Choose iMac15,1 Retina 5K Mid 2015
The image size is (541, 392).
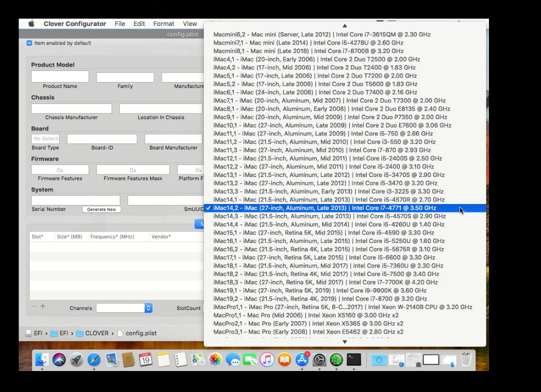click(345, 232)
